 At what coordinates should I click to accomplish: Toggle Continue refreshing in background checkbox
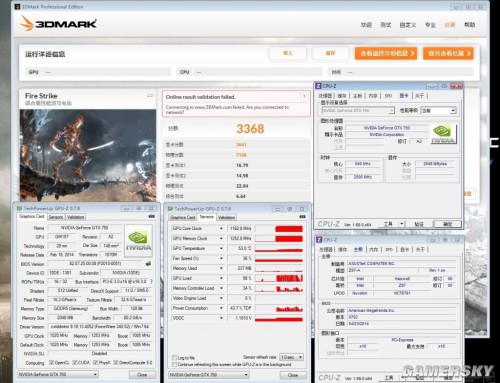pyautogui.click(x=174, y=364)
